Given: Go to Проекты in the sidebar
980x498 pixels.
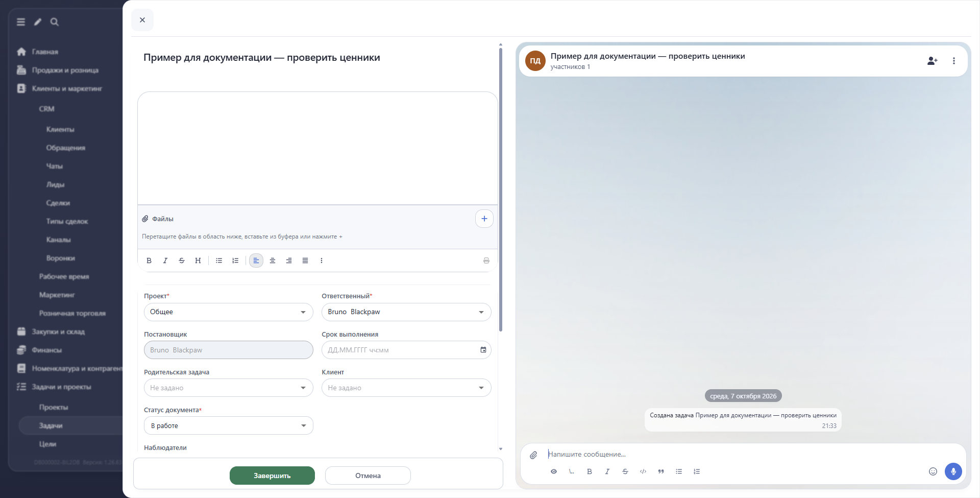Looking at the screenshot, I should pyautogui.click(x=54, y=407).
